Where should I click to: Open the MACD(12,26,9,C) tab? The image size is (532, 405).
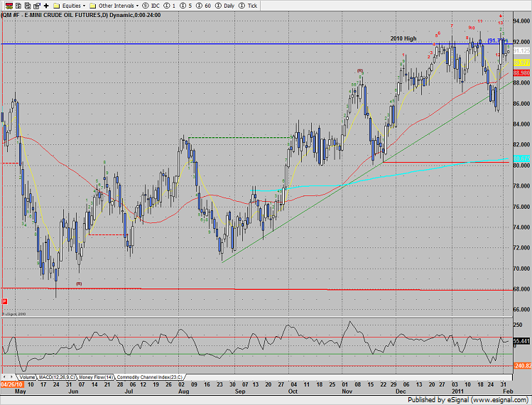click(57, 377)
